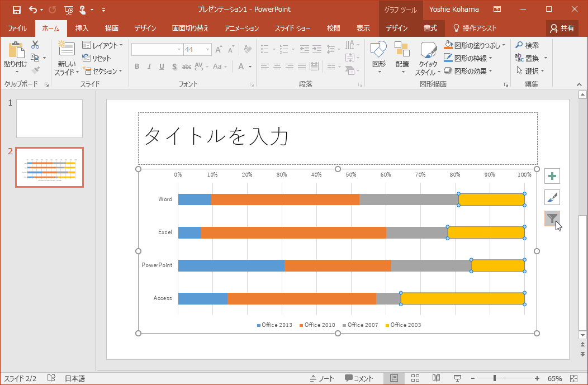Start slideshow from beginning in quick access toolbar
Image resolution: width=588 pixels, height=385 pixels.
[x=69, y=9]
